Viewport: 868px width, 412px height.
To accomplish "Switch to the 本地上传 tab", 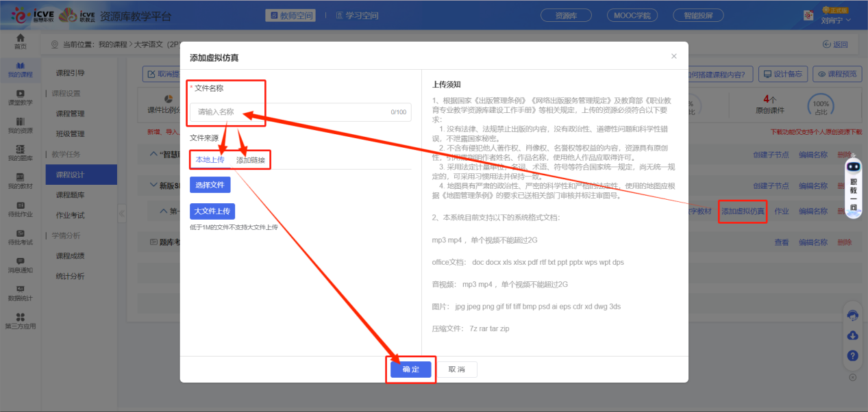I will (210, 159).
